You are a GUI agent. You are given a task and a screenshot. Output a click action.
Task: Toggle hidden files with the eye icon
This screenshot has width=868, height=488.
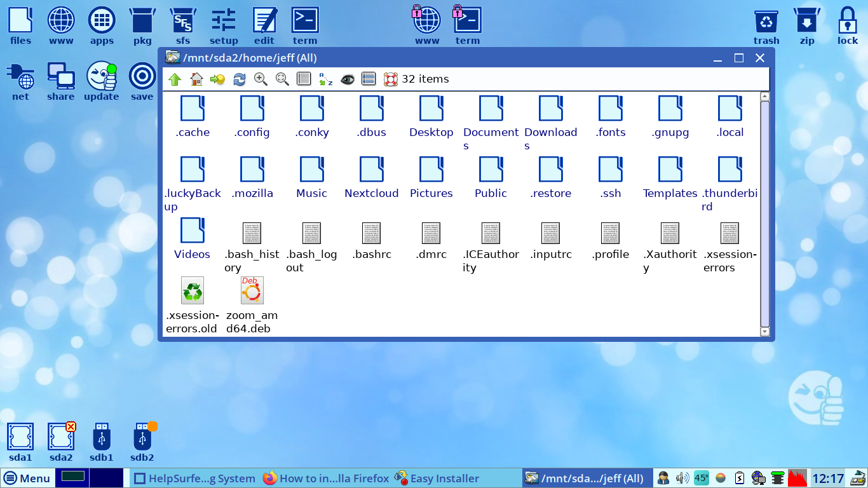pos(347,79)
